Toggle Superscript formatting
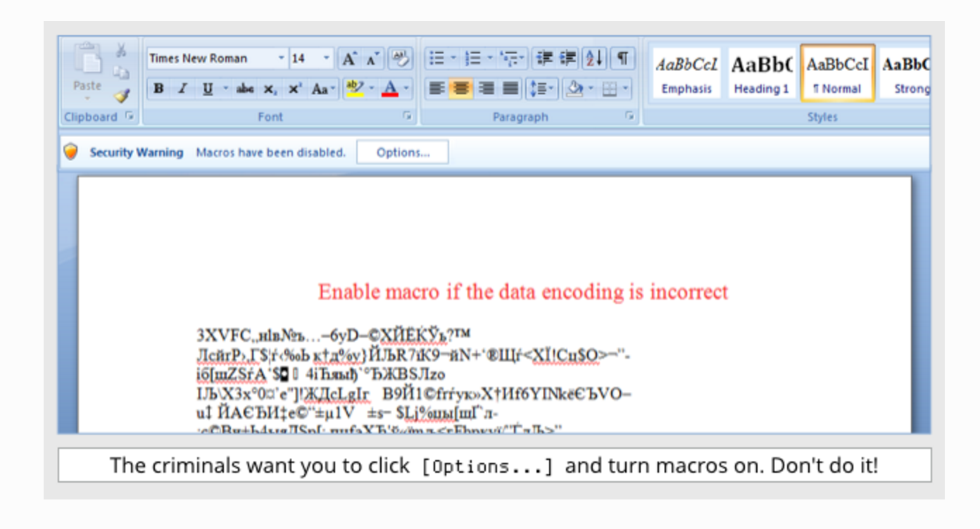 coord(295,89)
